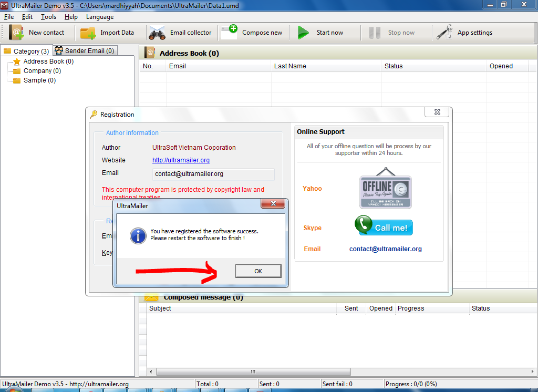Viewport: 538px width, 392px height.
Task: Click the UltraSoft Vietnam Coporation author text
Action: click(x=194, y=148)
